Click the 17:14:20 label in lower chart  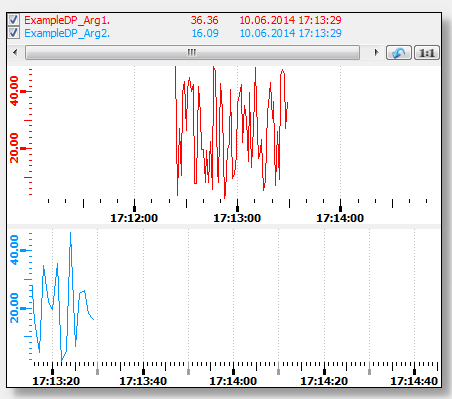point(324,381)
